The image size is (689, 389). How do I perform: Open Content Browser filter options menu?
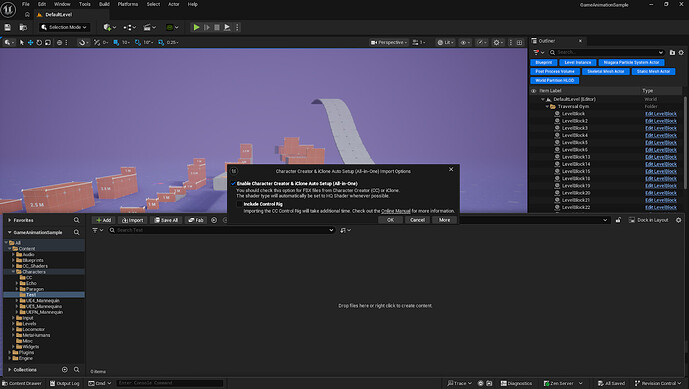(x=98, y=230)
